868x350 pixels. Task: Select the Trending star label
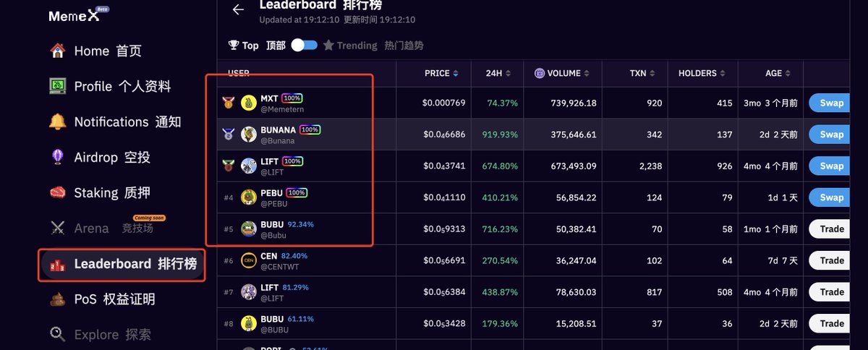click(350, 45)
